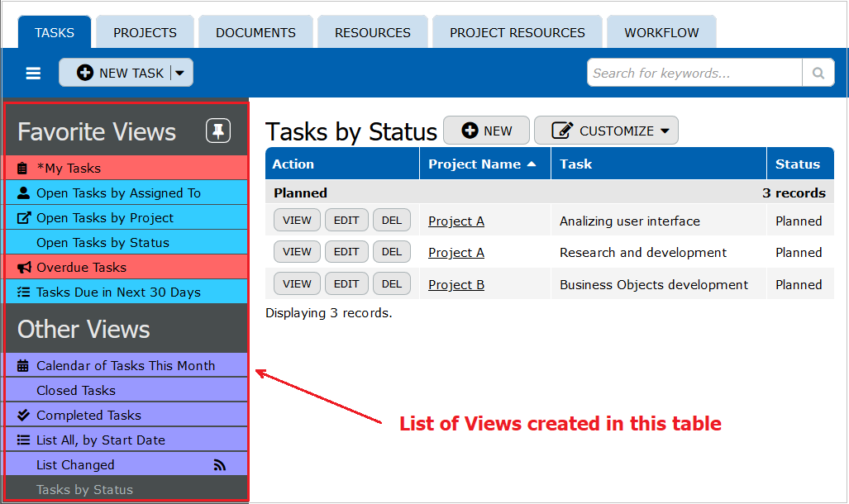The width and height of the screenshot is (849, 504).
Task: Click DEL for Business Objects development task
Action: pos(392,283)
